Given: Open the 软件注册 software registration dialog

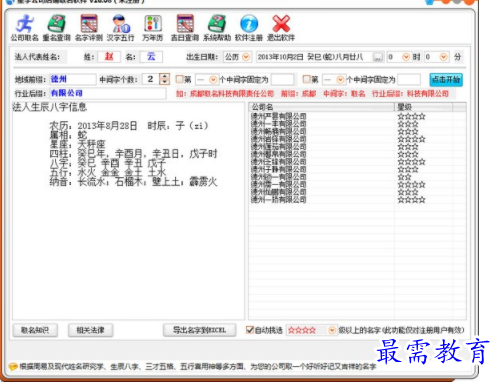Looking at the screenshot, I should tap(249, 28).
